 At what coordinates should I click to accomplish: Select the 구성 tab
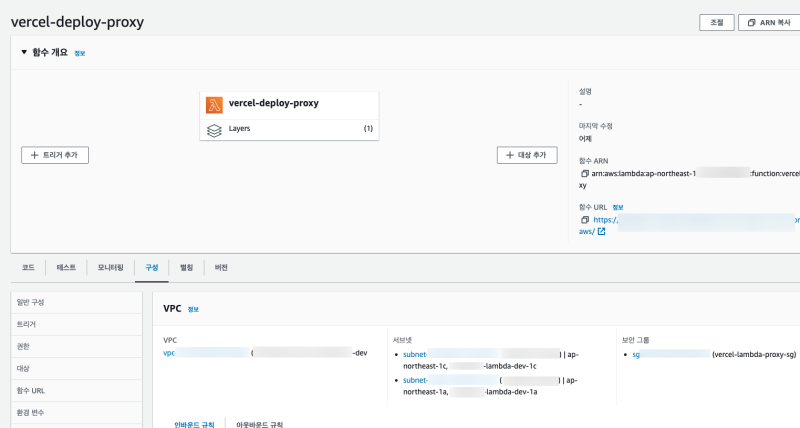[152, 267]
